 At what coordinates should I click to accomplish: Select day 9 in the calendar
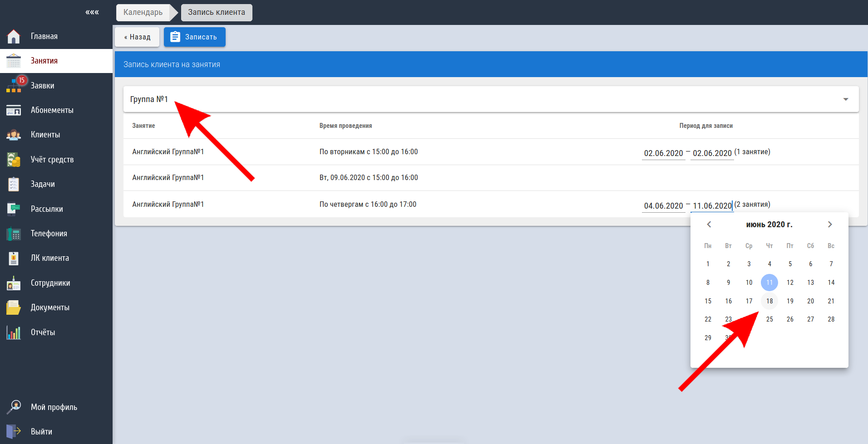pos(729,283)
